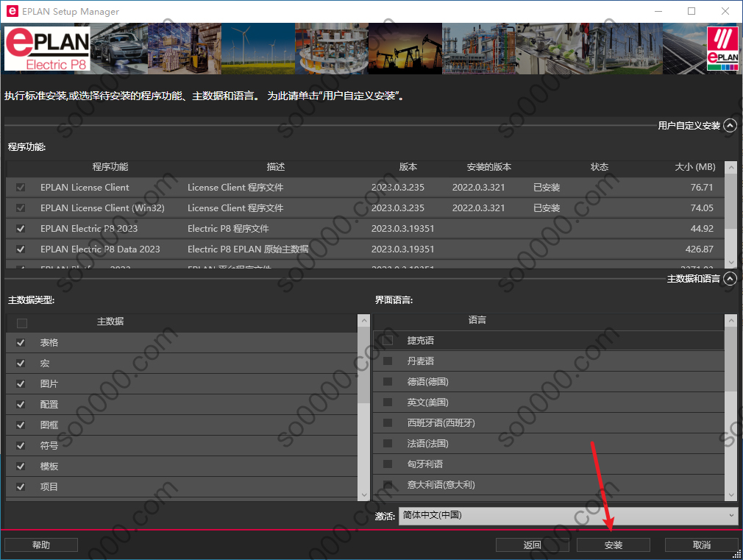Sort by 安装的版本 column header
The image size is (743, 560).
pos(488,167)
